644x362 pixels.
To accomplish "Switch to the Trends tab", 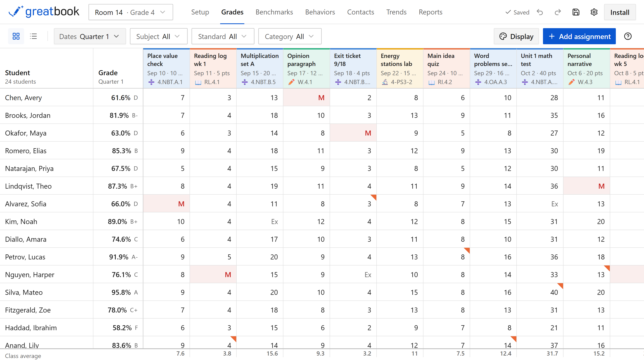I will [x=396, y=12].
